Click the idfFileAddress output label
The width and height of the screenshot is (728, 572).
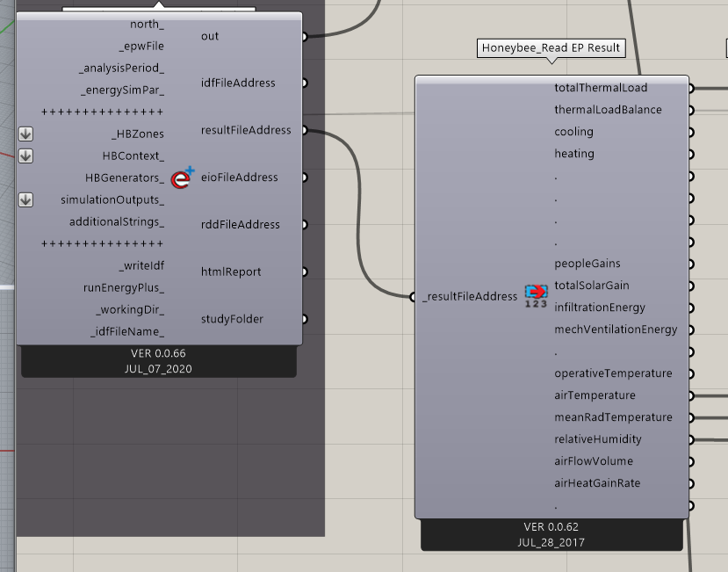(x=238, y=83)
